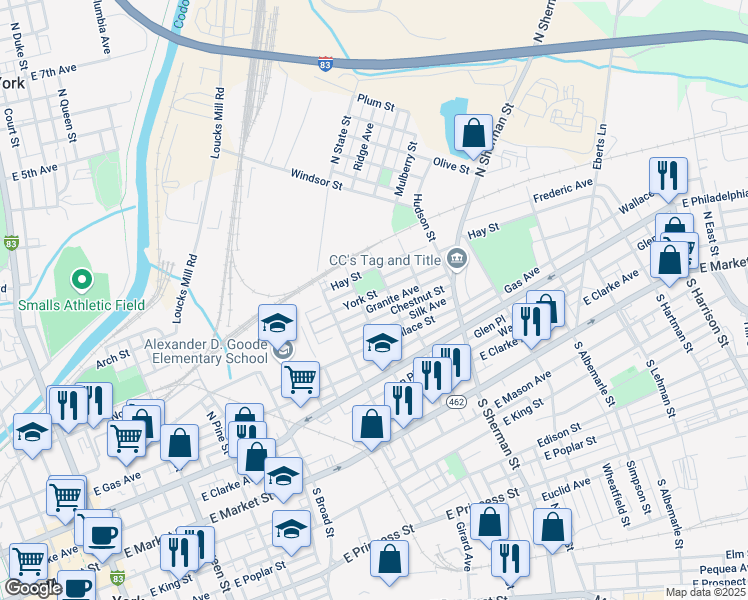Click the Plum St street label

point(376,103)
